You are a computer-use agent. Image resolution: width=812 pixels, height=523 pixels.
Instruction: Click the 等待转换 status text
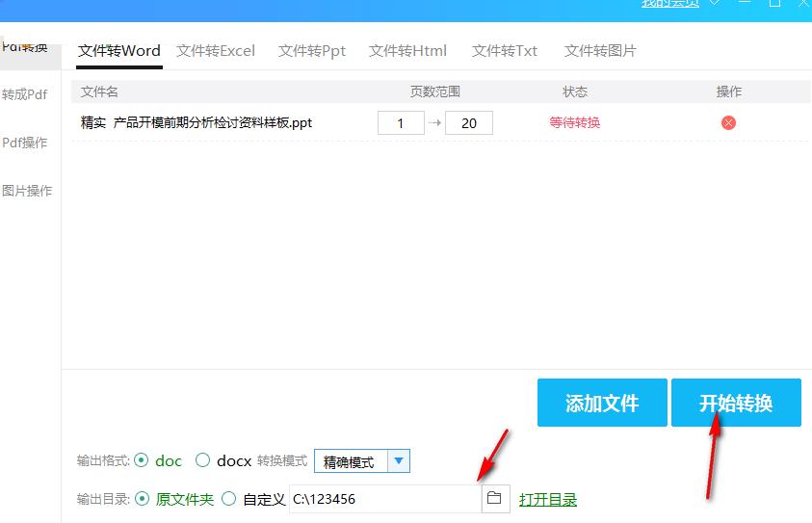click(x=575, y=122)
